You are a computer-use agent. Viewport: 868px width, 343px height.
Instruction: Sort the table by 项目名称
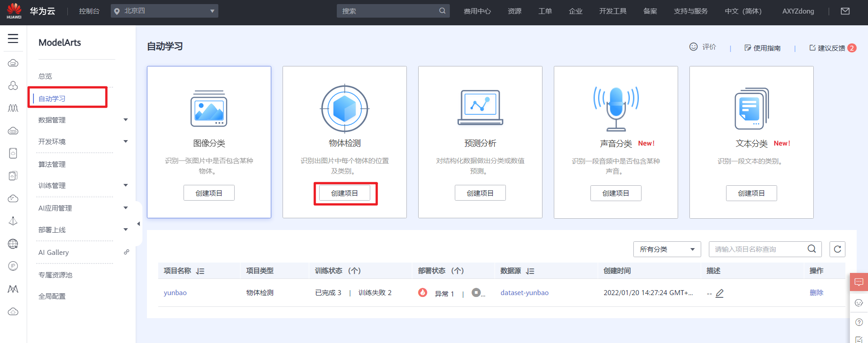[x=200, y=271]
